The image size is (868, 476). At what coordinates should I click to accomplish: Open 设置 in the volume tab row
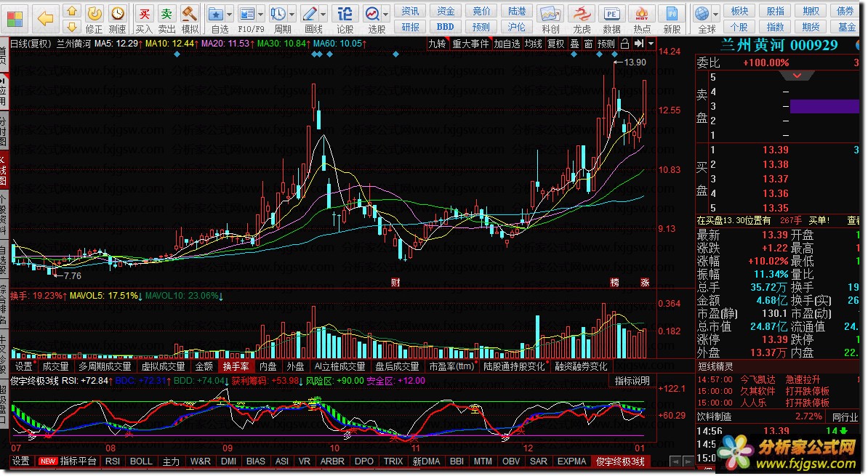coord(24,366)
